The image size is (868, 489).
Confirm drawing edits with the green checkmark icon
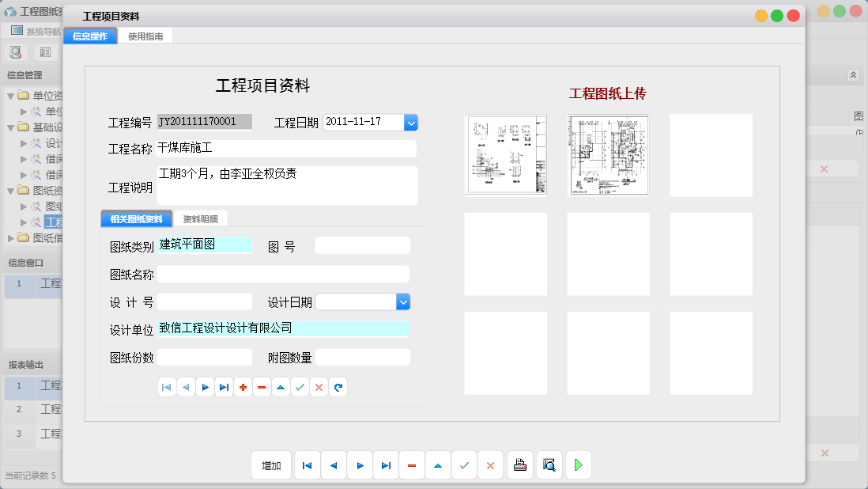tap(300, 387)
